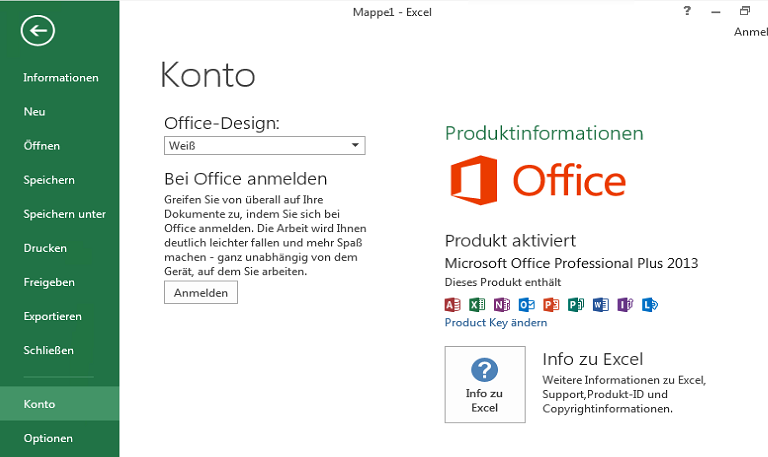This screenshot has width=768, height=457.
Task: Click the Word app icon
Action: tap(600, 305)
